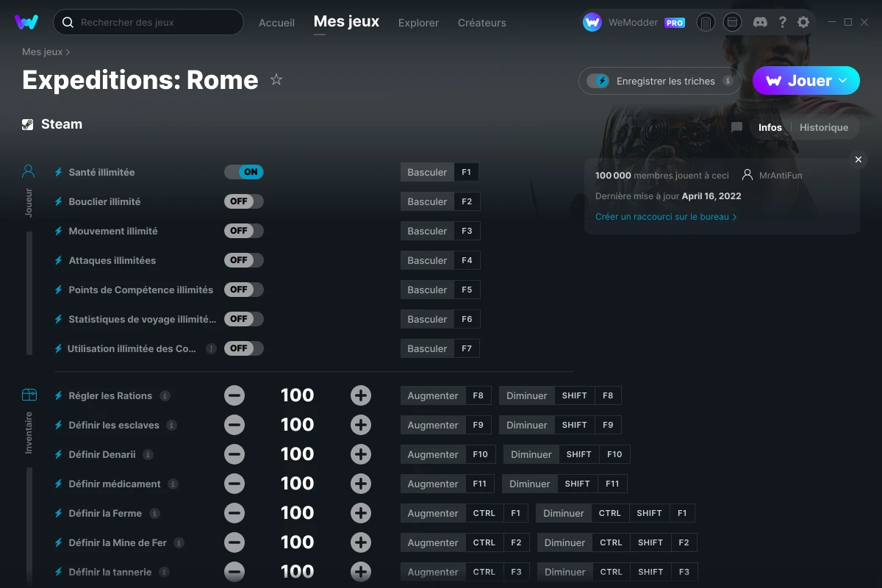Select the Infos tab
The width and height of the screenshot is (882, 588).
(770, 127)
